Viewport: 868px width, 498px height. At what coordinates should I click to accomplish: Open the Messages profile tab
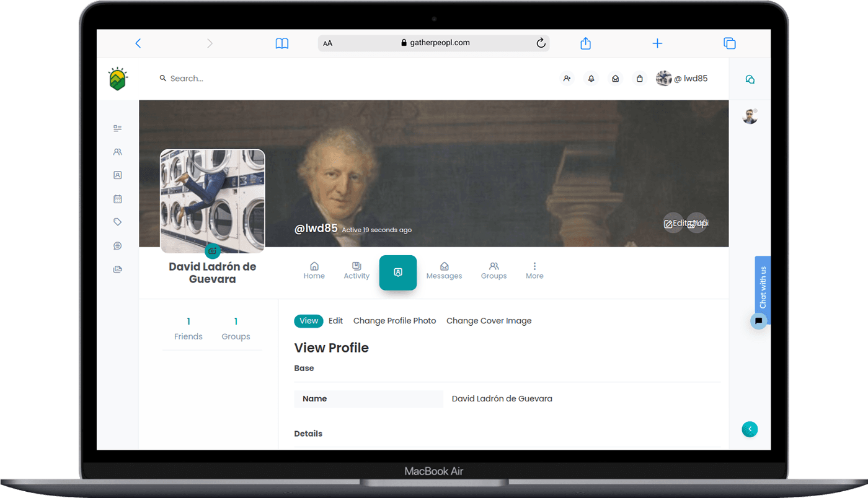pyautogui.click(x=445, y=271)
